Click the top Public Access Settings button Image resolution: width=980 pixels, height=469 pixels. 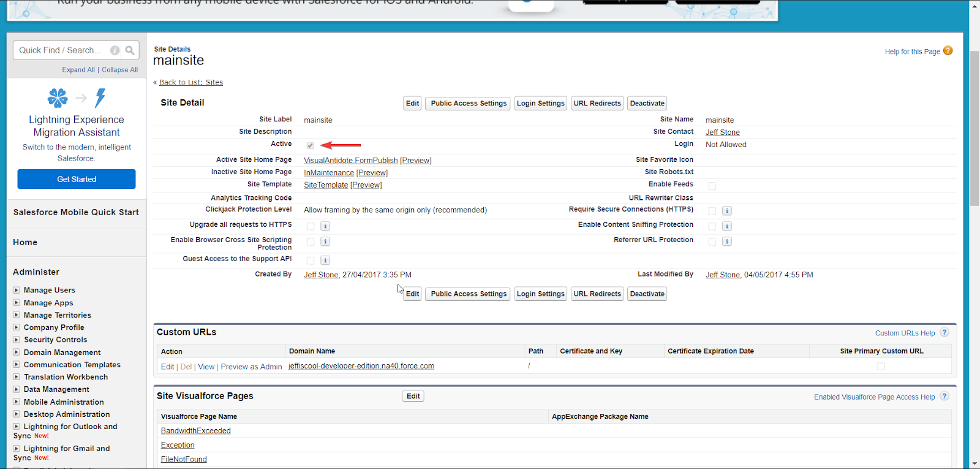[x=469, y=104]
